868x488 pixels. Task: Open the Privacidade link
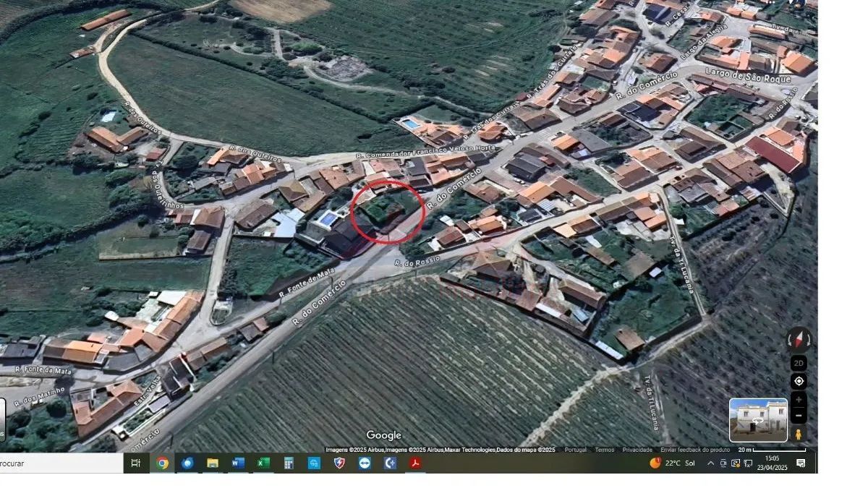tap(637, 450)
